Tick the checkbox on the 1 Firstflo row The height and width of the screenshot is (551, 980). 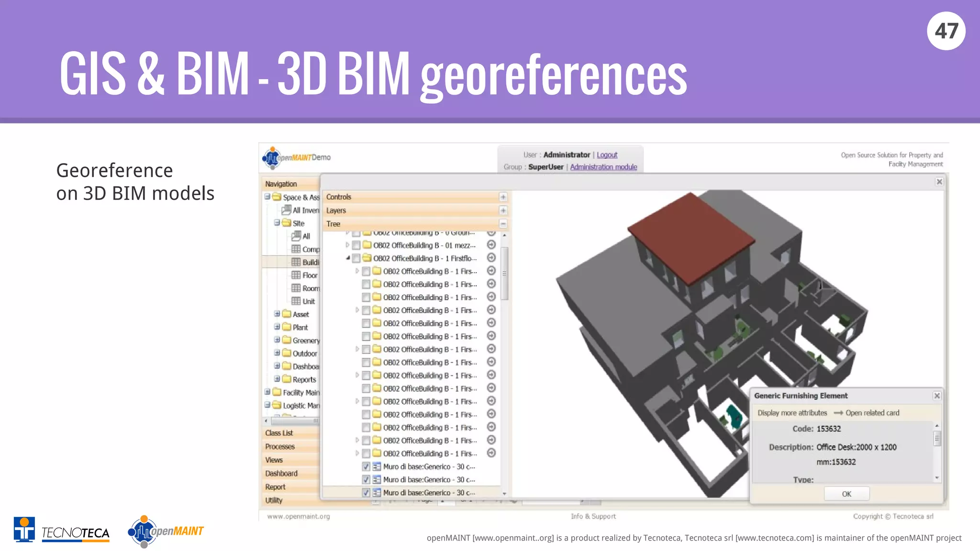pyautogui.click(x=356, y=258)
